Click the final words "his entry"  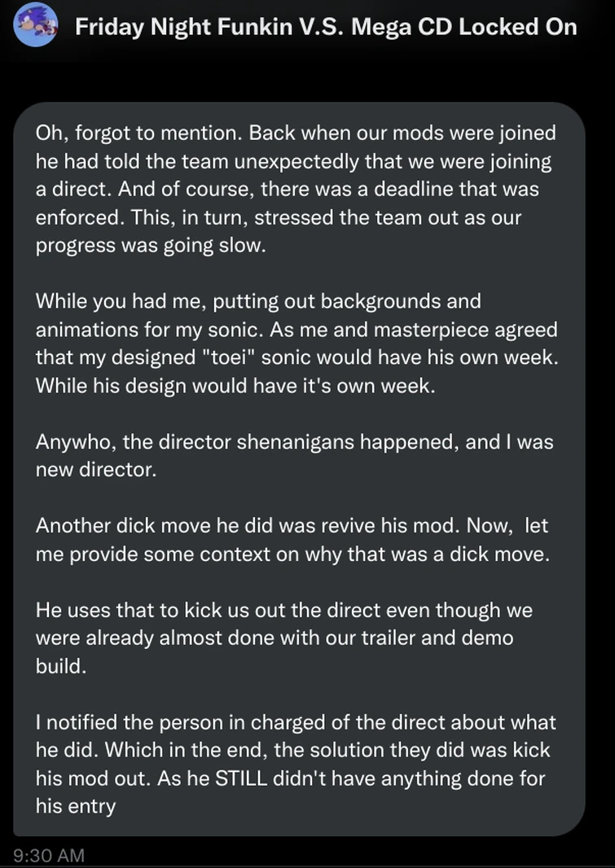coord(76,807)
